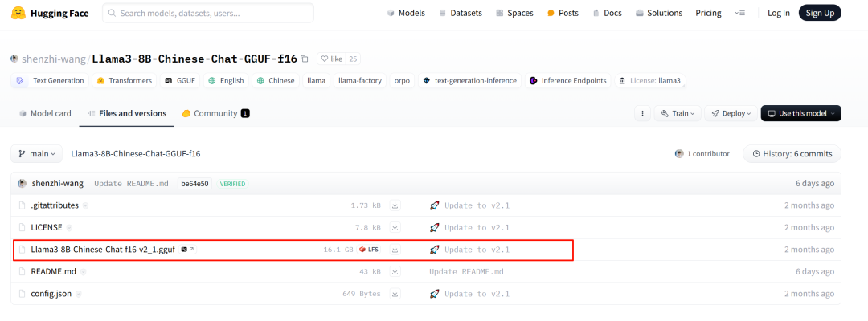Screen dimensions: 868x321
Task: Select the Text Generation tag
Action: pyautogui.click(x=50, y=81)
